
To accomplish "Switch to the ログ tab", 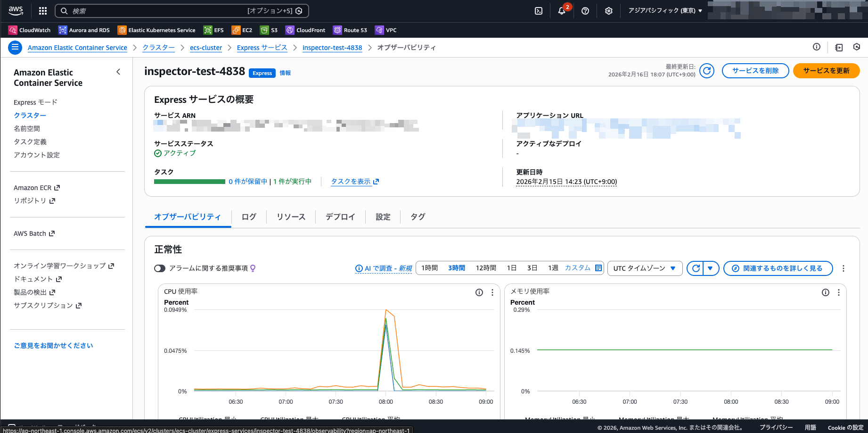I will pos(249,217).
